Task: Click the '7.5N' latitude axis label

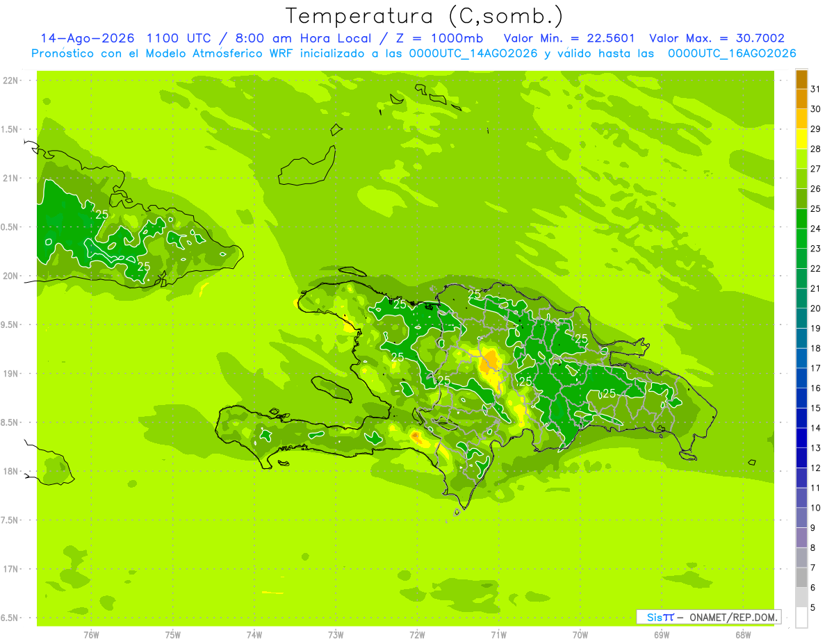Action: tap(10, 520)
